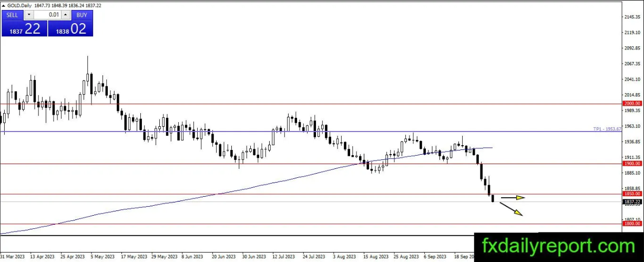Select the red 2000.00 price level label
644x262 pixels.
(631, 104)
